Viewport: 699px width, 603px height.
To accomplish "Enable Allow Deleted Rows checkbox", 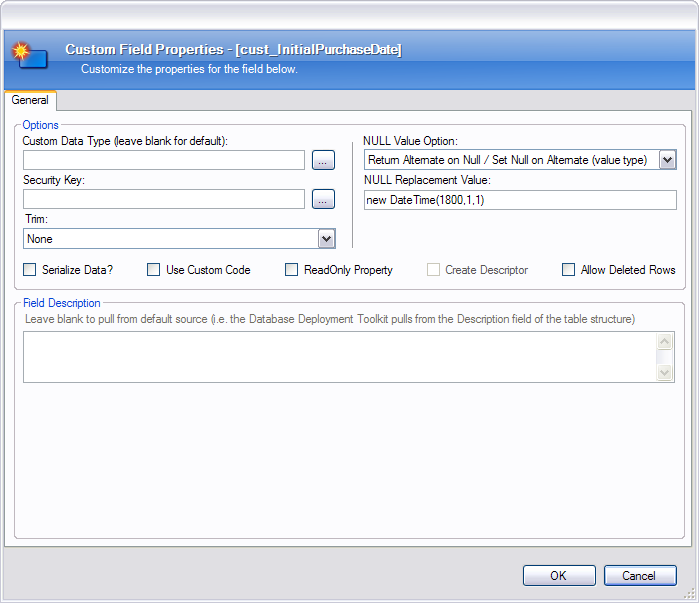I will 569,270.
